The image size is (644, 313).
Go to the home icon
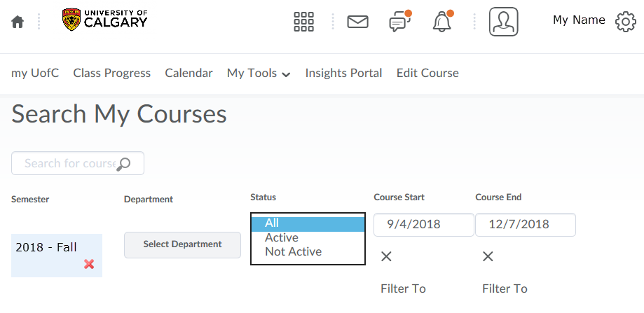pyautogui.click(x=18, y=21)
